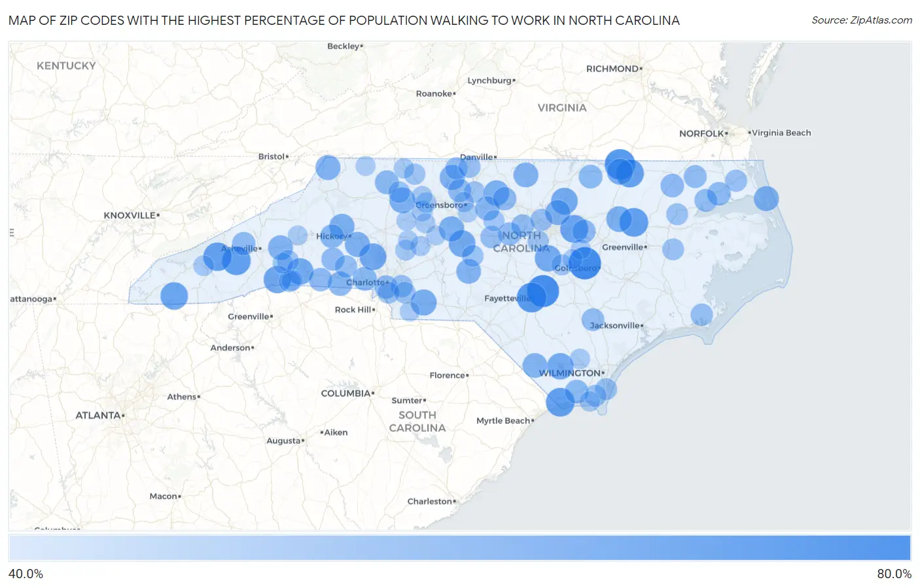Viewport: 920px width, 588px height.
Task: Click the ATLANTA city label
Action: tap(99, 415)
